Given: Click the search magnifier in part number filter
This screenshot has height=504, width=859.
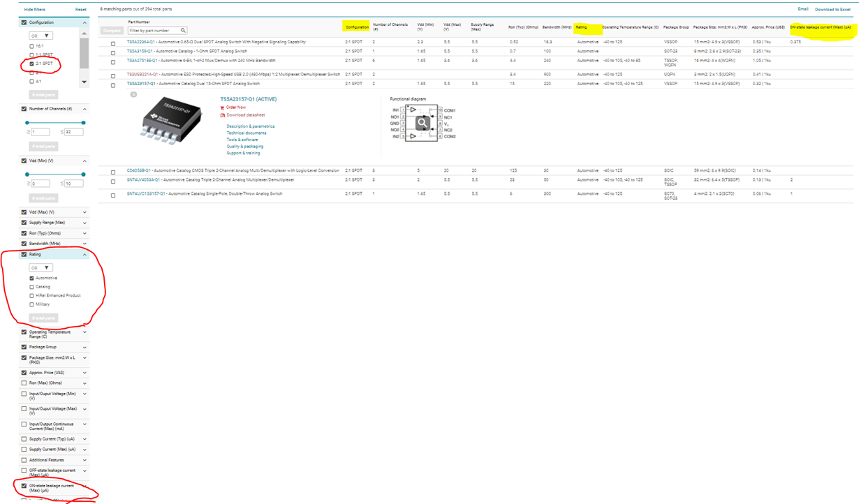Looking at the screenshot, I should coord(184,31).
